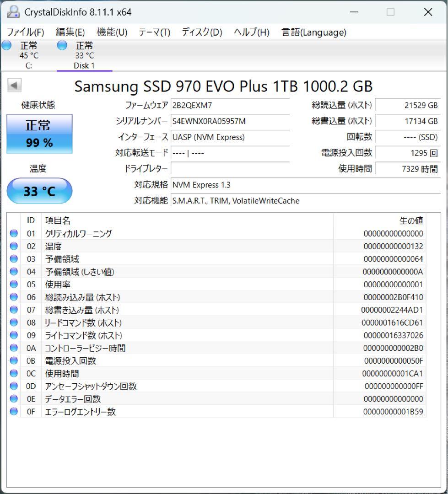The height and width of the screenshot is (494, 448).
Task: Click status orb for 09 ライトコマンド数
Action: pyautogui.click(x=14, y=335)
